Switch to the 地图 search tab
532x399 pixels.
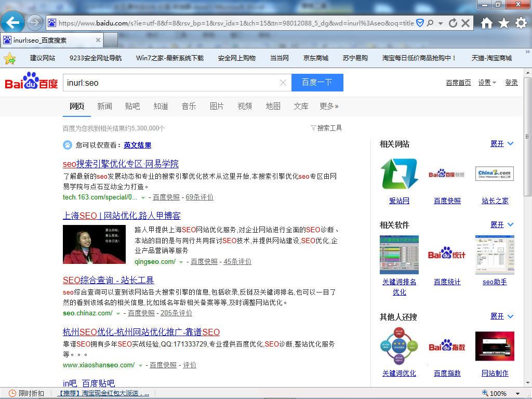pos(273,106)
